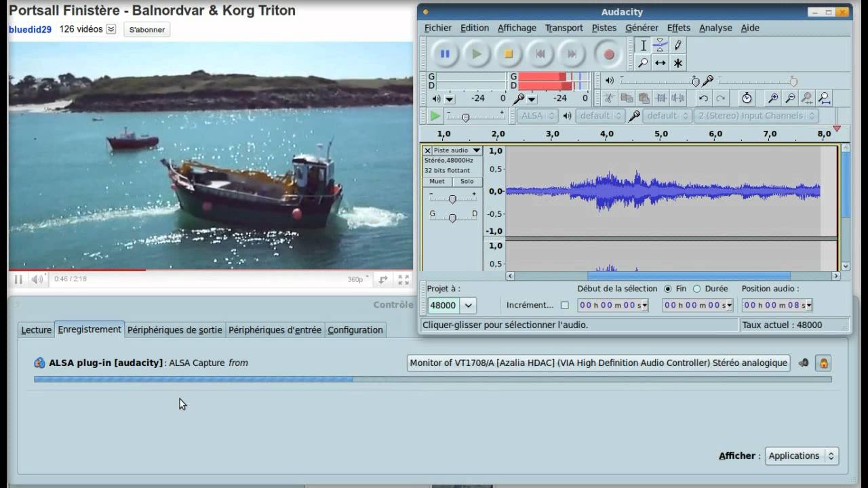Viewport: 868px width, 488px height.
Task: Switch to the Configuration tab
Action: click(x=355, y=330)
